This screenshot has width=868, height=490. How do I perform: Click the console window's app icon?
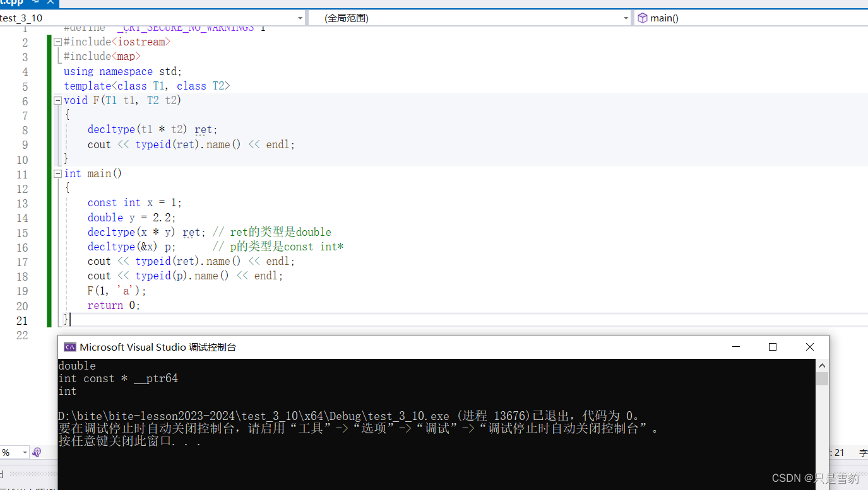click(70, 347)
